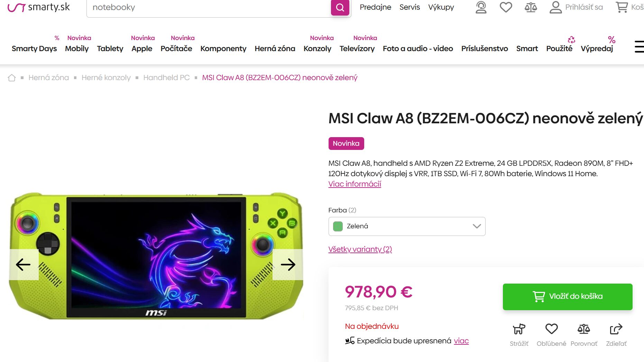This screenshot has width=644, height=362.
Task: Share product via Zdieľať icon
Action: click(616, 329)
